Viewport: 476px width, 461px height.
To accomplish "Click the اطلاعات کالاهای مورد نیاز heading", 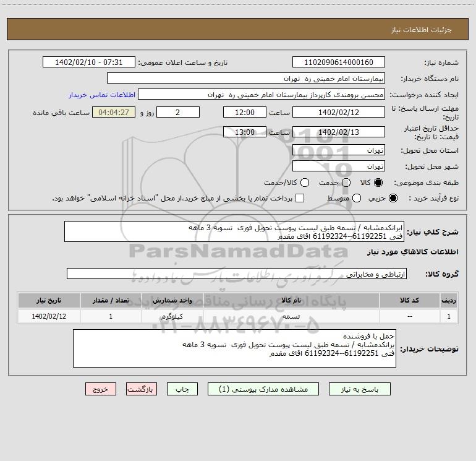I will point(413,252).
